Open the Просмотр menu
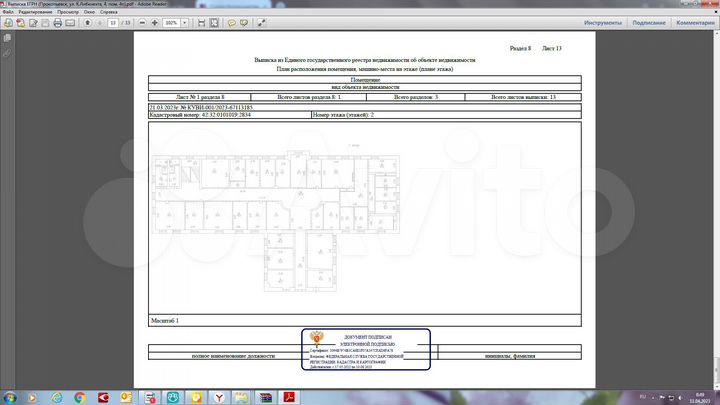 pyautogui.click(x=68, y=11)
